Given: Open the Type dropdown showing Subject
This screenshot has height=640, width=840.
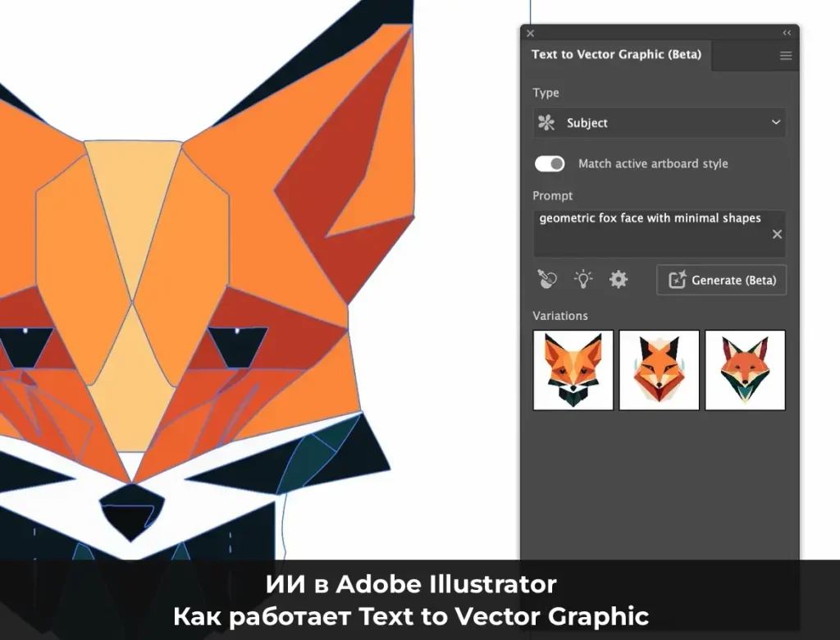Looking at the screenshot, I should coord(659,123).
